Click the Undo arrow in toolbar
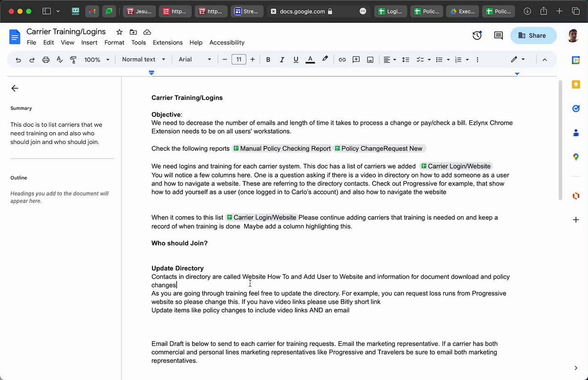Viewport: 588px width, 380px height. (18, 60)
